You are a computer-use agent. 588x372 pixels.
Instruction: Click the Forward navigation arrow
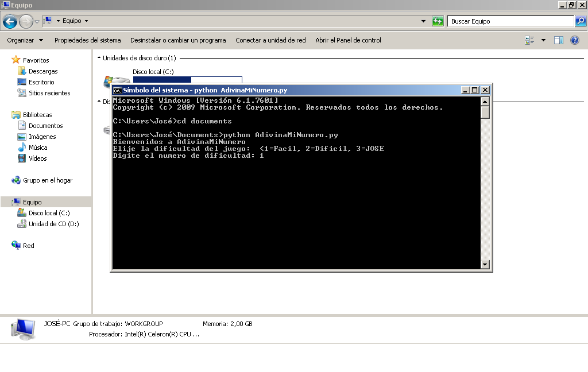pos(26,21)
